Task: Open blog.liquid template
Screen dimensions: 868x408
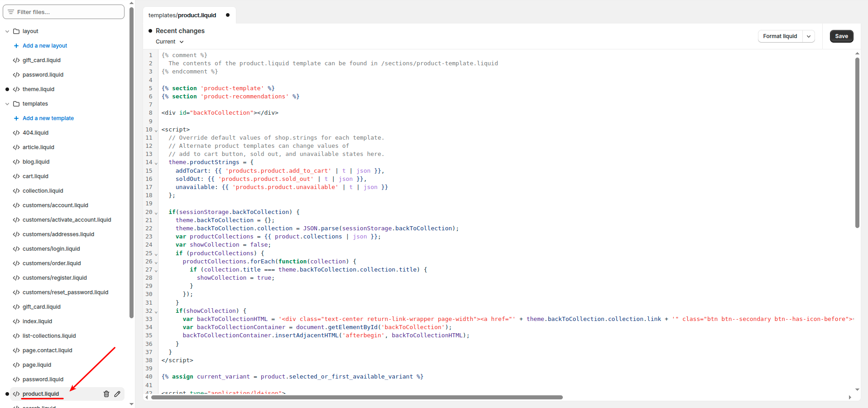Action: pos(36,162)
